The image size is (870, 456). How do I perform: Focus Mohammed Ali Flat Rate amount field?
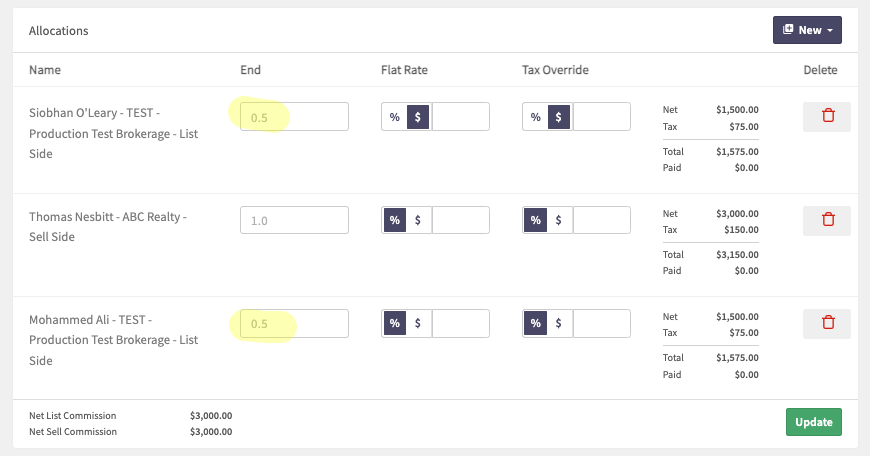(x=461, y=323)
